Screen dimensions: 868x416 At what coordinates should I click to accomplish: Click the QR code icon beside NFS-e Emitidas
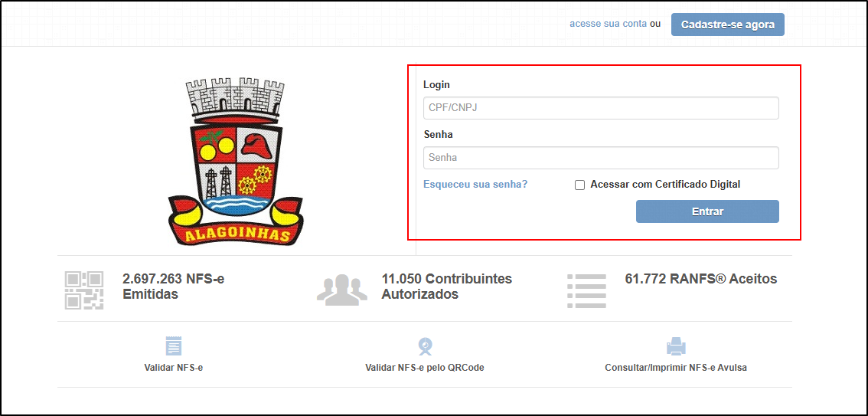tap(84, 290)
